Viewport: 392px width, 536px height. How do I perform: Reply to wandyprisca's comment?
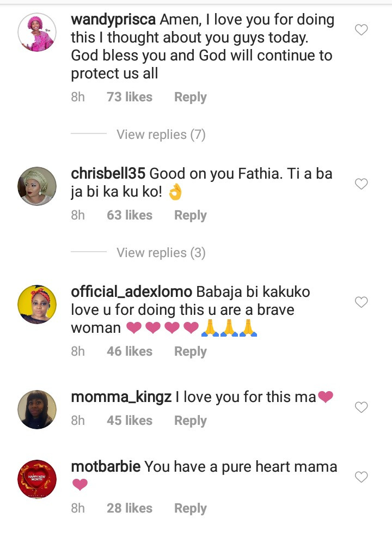190,98
